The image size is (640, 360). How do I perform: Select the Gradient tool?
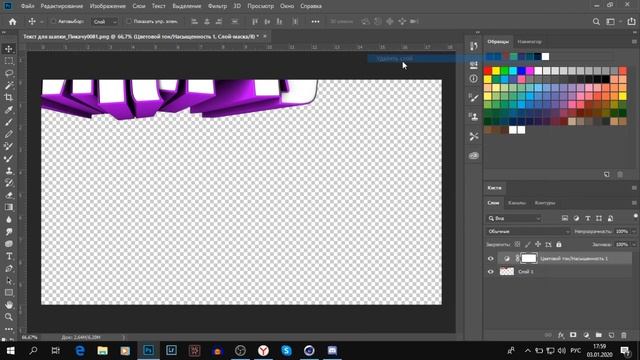[x=9, y=207]
